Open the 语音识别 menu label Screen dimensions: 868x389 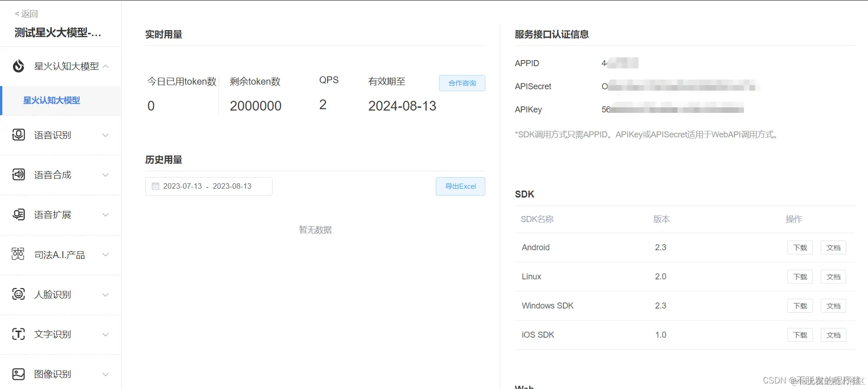(x=53, y=135)
